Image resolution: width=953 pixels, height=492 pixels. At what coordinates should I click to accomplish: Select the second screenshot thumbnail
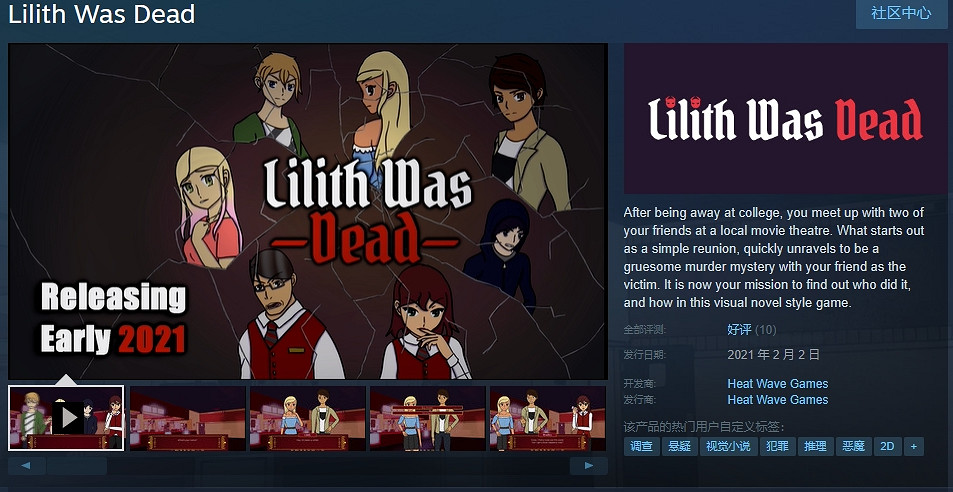click(x=188, y=418)
